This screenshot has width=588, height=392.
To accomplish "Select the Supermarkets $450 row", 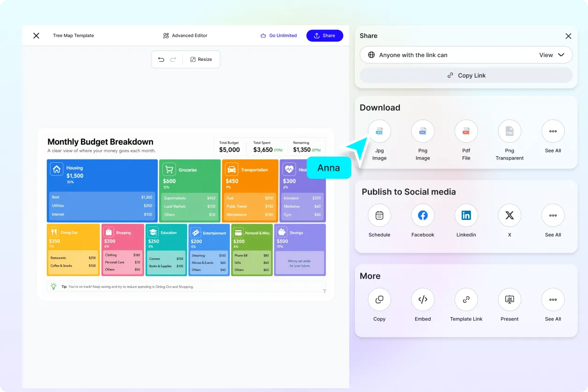I will (x=190, y=198).
